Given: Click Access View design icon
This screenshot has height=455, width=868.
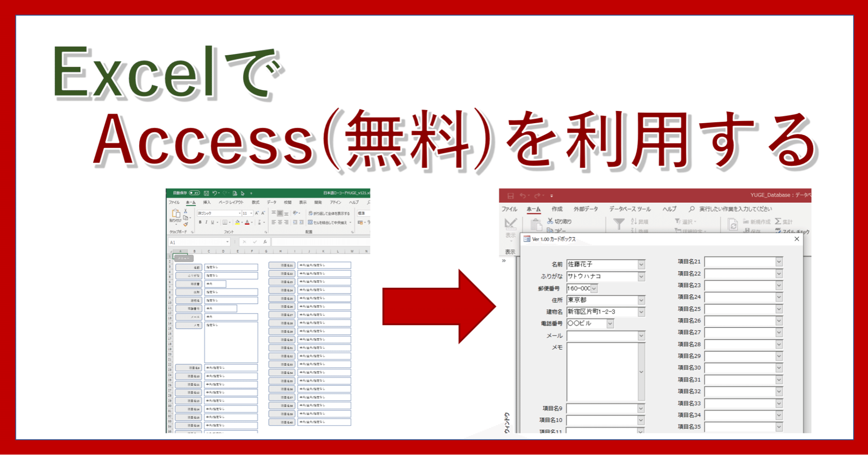Looking at the screenshot, I should (510, 224).
